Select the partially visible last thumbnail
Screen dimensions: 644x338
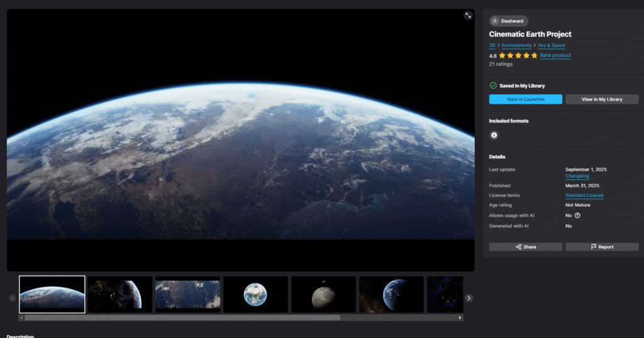[x=445, y=295]
